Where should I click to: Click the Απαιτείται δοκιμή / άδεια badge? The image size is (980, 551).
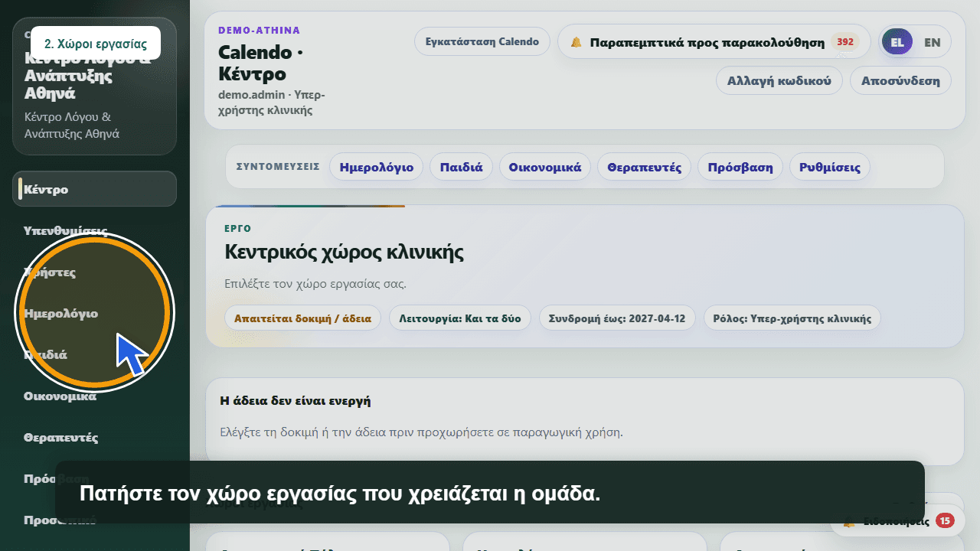[x=302, y=318]
